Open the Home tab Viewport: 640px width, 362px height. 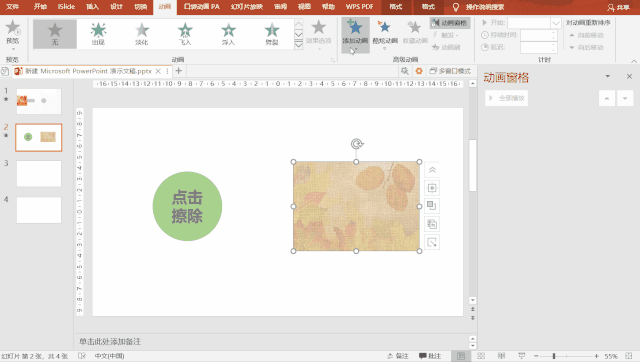coord(40,7)
